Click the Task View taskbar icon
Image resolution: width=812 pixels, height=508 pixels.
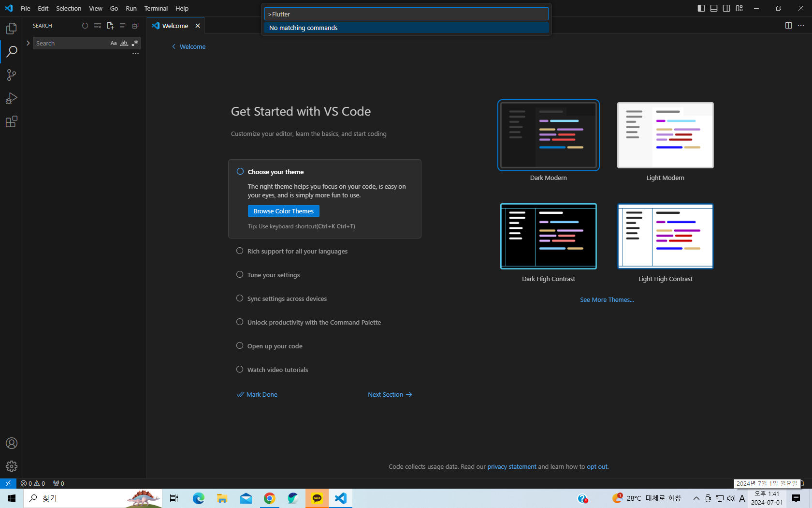click(174, 498)
